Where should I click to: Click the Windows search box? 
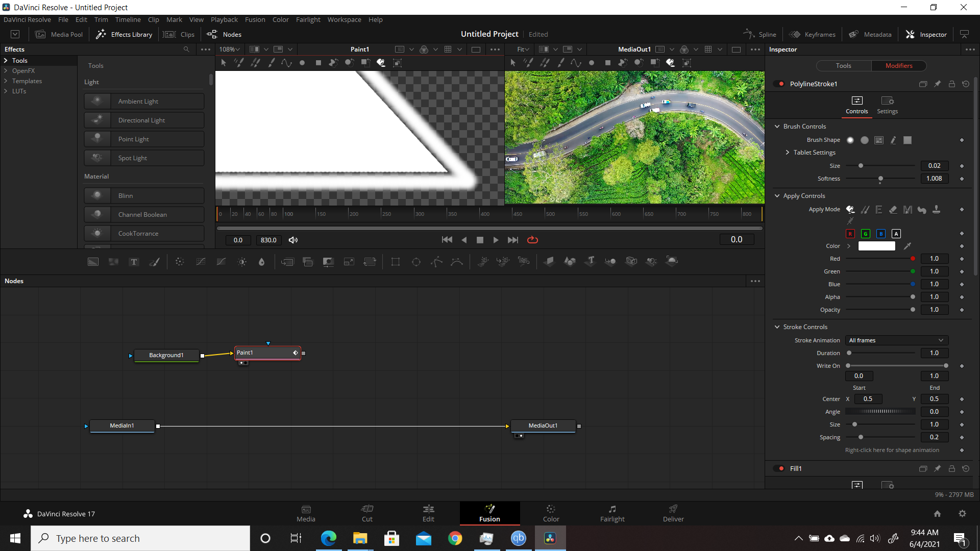[140, 538]
